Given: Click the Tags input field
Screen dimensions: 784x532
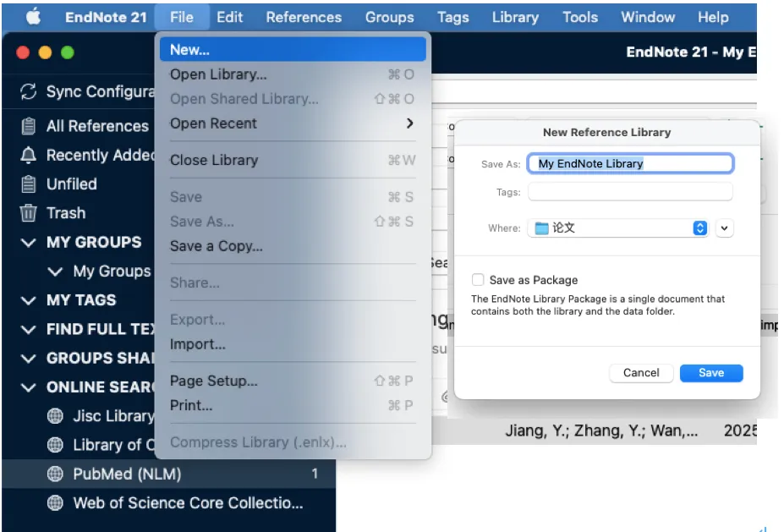Looking at the screenshot, I should pyautogui.click(x=631, y=192).
